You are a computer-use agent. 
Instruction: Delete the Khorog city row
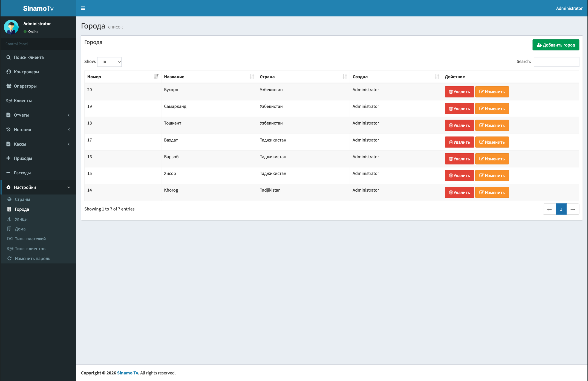(x=459, y=192)
